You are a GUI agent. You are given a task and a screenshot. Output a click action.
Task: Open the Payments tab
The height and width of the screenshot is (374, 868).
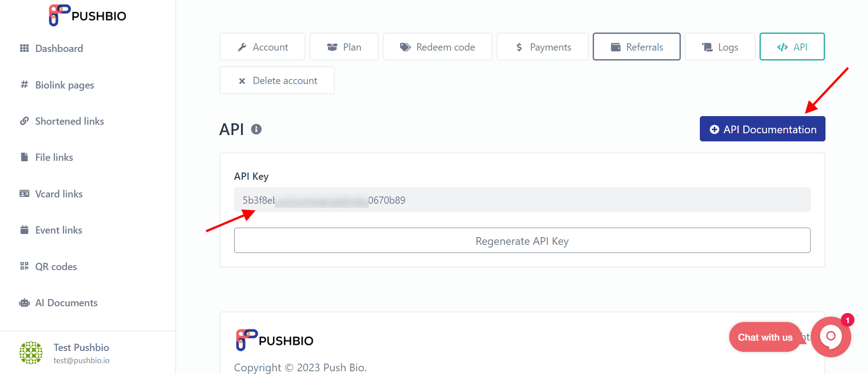coord(542,47)
